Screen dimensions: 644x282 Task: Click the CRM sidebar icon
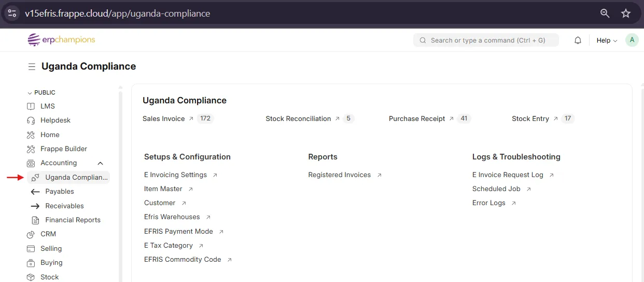point(31,234)
